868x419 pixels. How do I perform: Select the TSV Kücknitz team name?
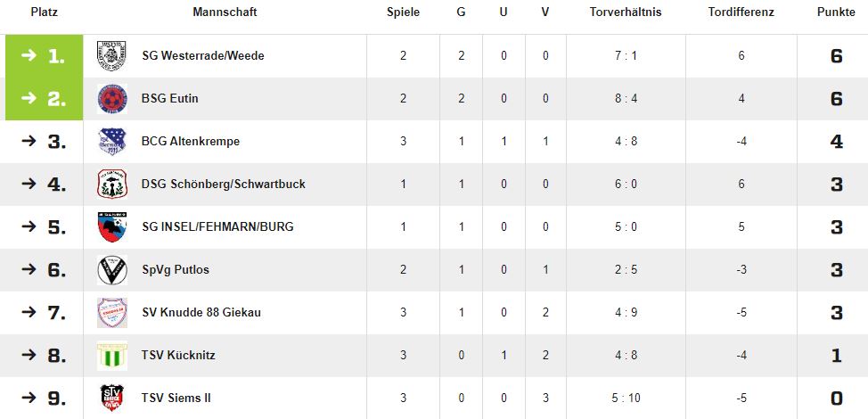click(178, 356)
